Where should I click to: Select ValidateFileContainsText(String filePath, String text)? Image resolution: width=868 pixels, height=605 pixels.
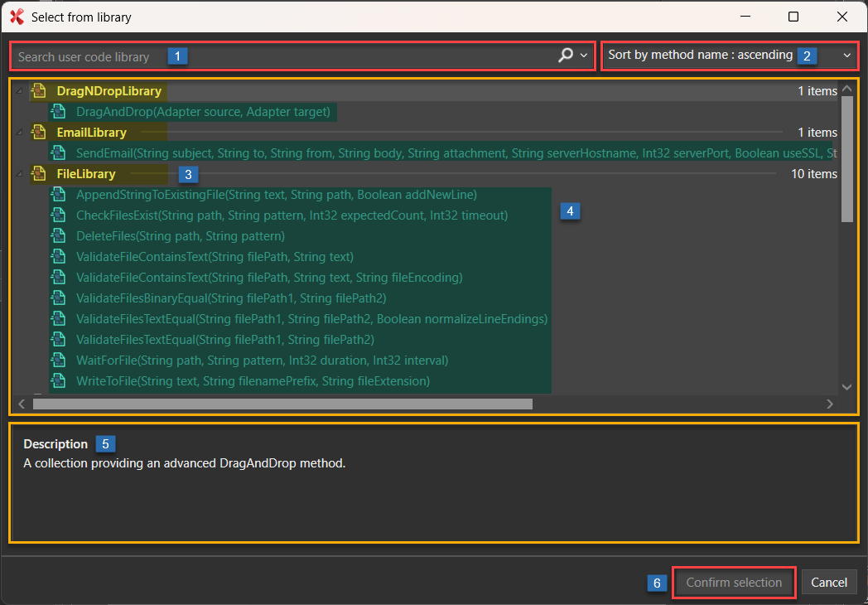click(x=215, y=257)
